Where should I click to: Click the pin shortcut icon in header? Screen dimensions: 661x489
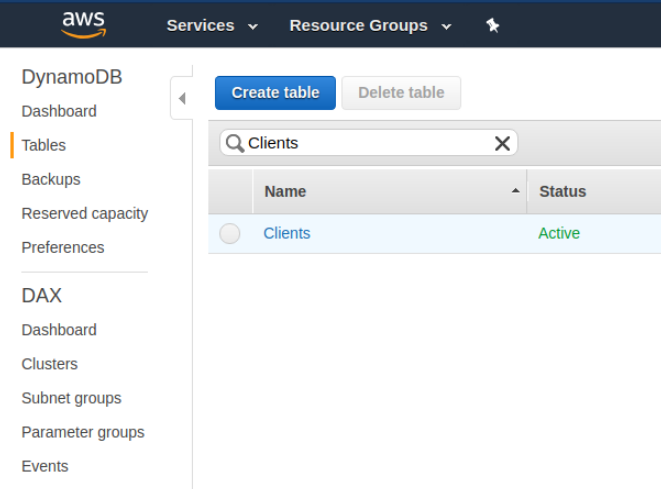tap(492, 26)
